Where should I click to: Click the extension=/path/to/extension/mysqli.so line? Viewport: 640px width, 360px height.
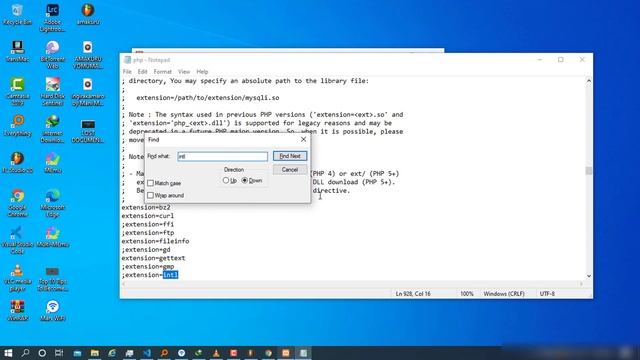(x=208, y=98)
